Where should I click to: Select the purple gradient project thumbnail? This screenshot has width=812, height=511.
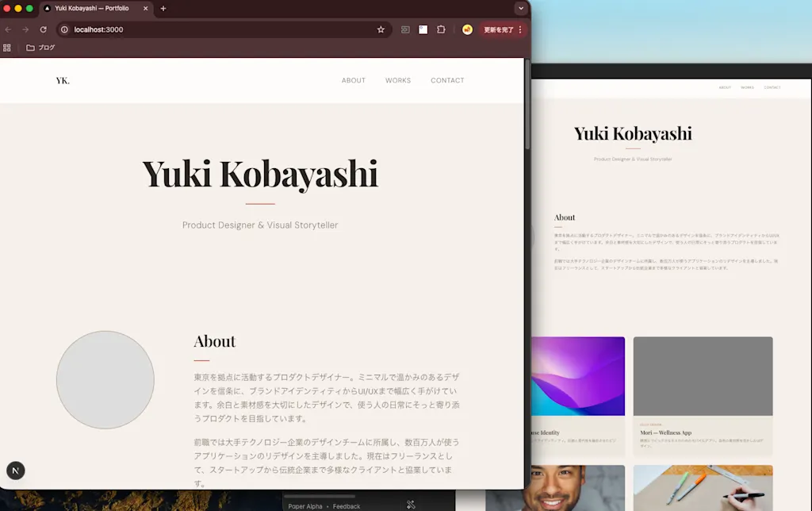pos(578,376)
